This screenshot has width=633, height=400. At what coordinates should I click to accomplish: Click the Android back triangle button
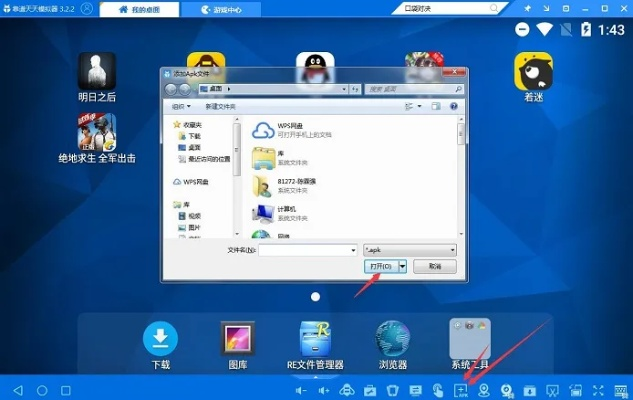(x=18, y=390)
